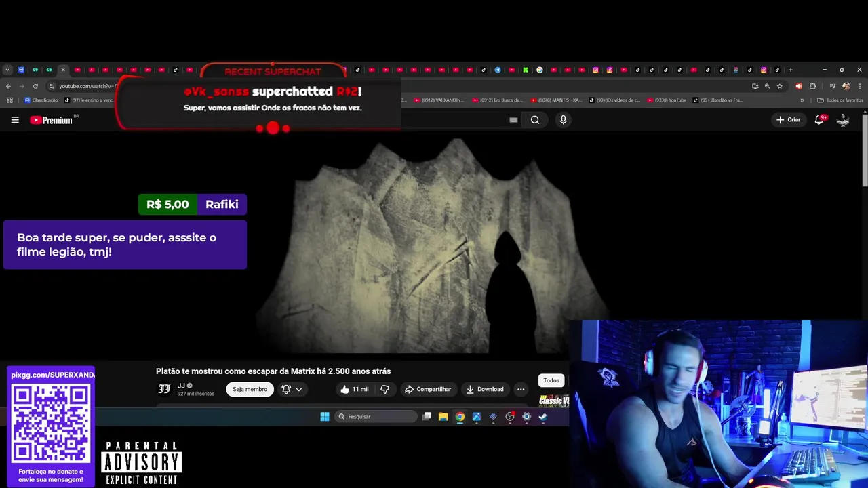This screenshot has width=868, height=488.
Task: Expand channel notification bell dropdown
Action: pyautogui.click(x=292, y=389)
